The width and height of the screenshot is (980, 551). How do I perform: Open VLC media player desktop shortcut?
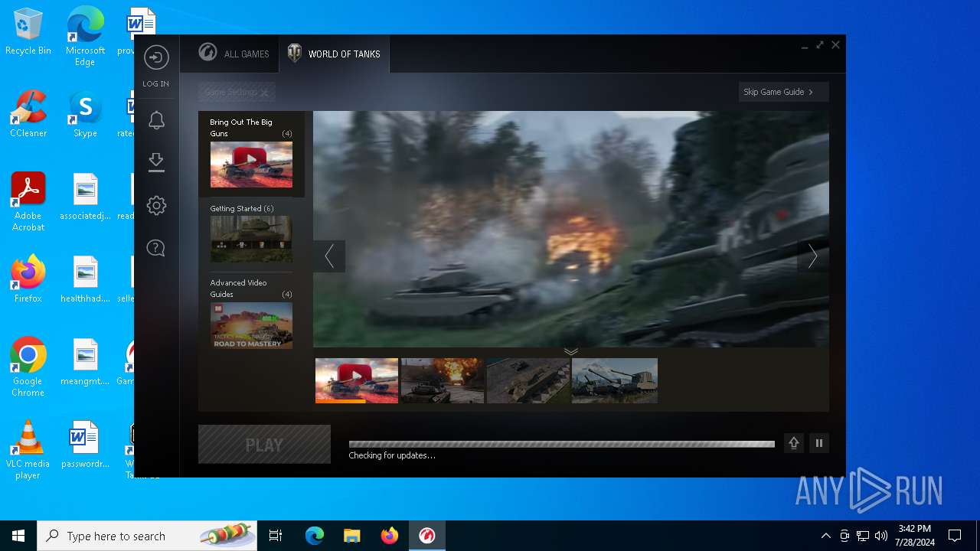tap(28, 450)
